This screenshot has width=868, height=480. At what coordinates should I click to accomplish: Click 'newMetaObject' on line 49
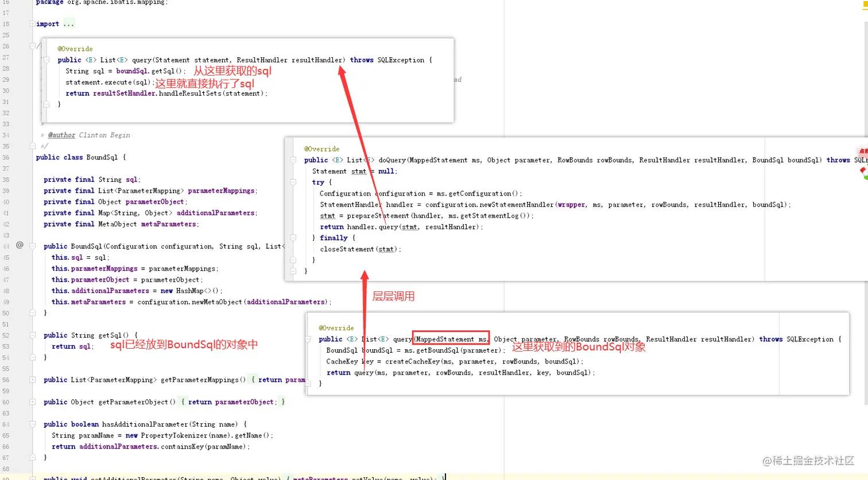[217, 302]
